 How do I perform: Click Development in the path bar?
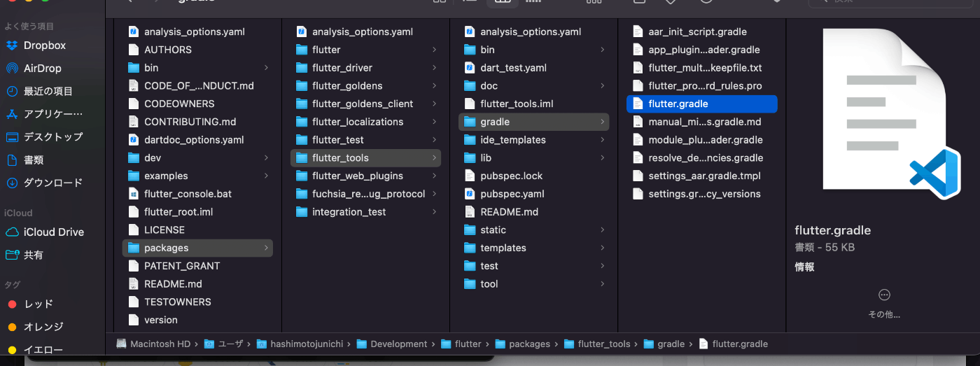tap(391, 344)
